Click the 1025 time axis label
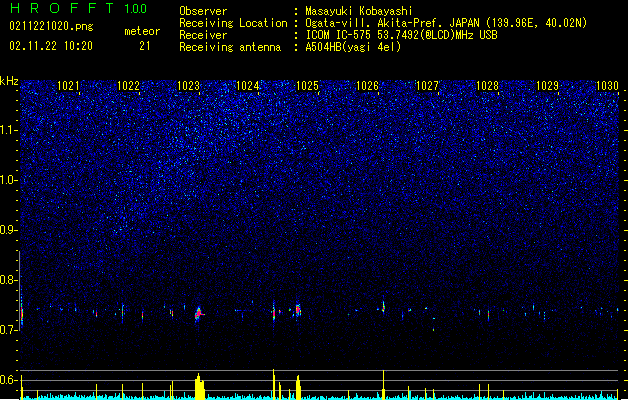 (308, 85)
